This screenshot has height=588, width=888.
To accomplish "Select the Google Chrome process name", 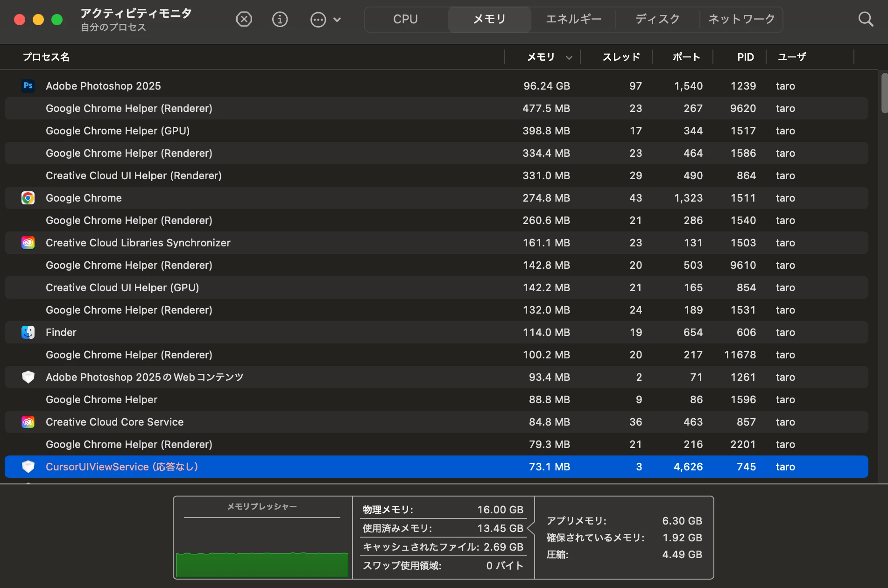I will click(84, 198).
